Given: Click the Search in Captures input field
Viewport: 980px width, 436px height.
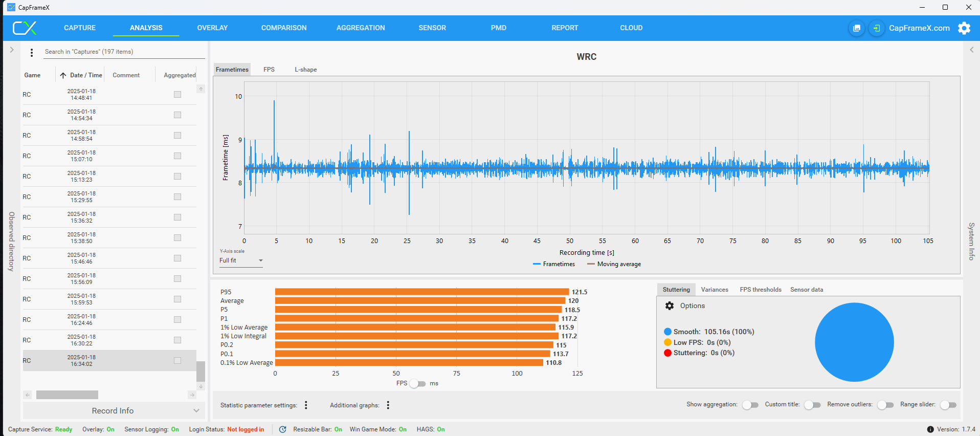Looking at the screenshot, I should 123,52.
